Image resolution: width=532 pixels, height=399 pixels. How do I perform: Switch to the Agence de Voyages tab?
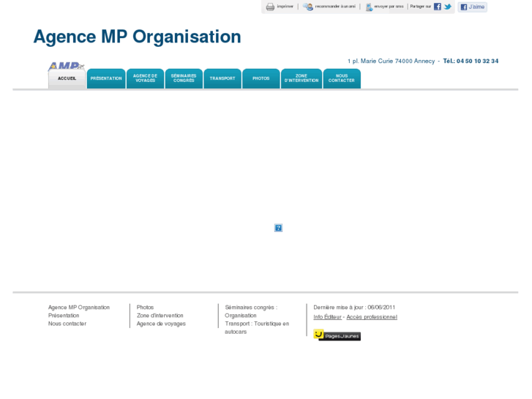pos(145,78)
